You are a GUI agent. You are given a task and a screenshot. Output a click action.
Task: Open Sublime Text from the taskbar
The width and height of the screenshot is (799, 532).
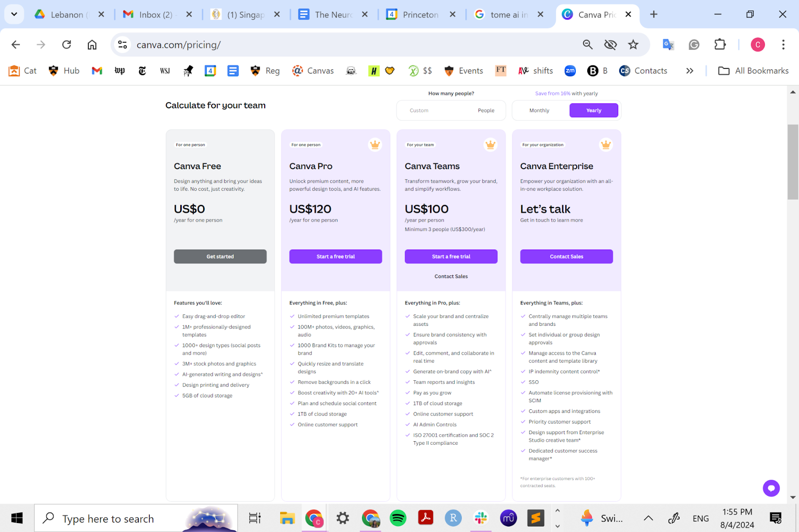(536, 519)
